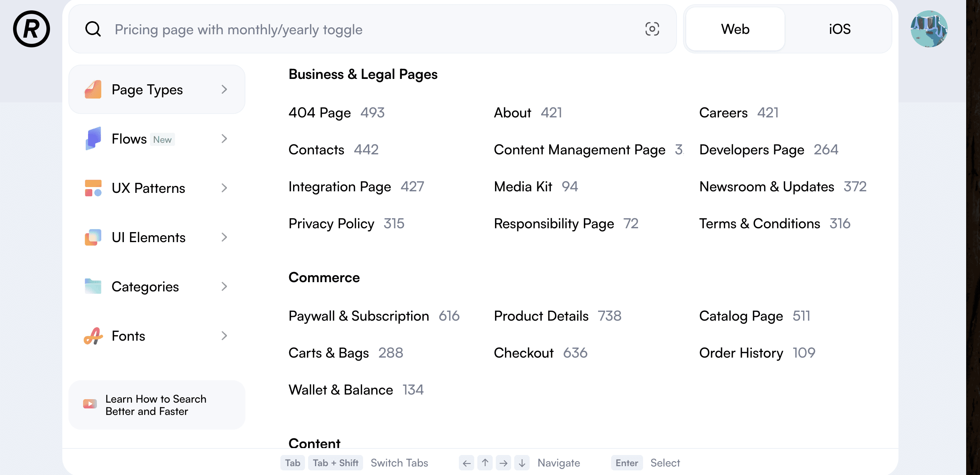Open the image search camera icon
Image resolution: width=980 pixels, height=475 pixels.
pos(652,29)
